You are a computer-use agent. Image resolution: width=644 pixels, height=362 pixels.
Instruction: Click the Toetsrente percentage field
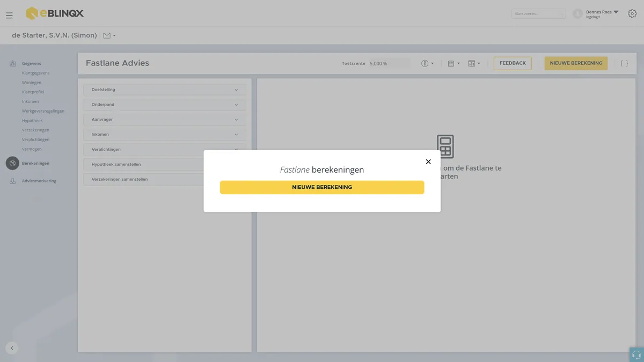coord(389,63)
